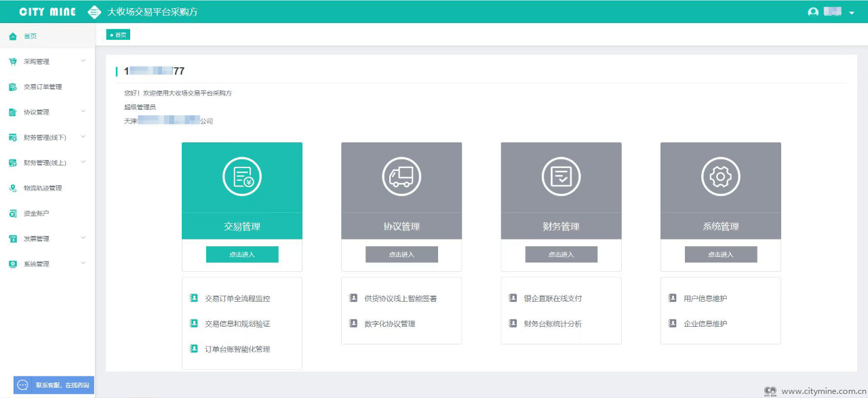868x398 pixels.
Task: Click the 物流轨迹管理 location icon in sidebar
Action: [13, 188]
